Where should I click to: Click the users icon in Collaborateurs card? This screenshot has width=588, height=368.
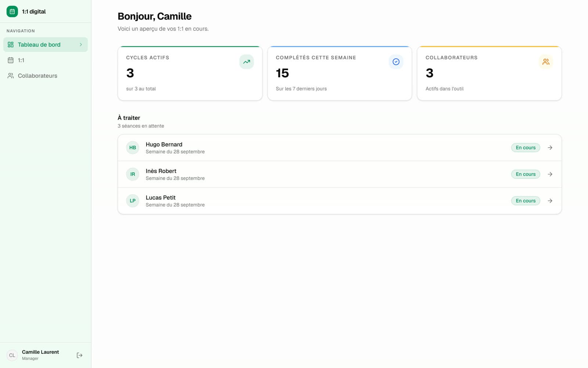tap(546, 62)
